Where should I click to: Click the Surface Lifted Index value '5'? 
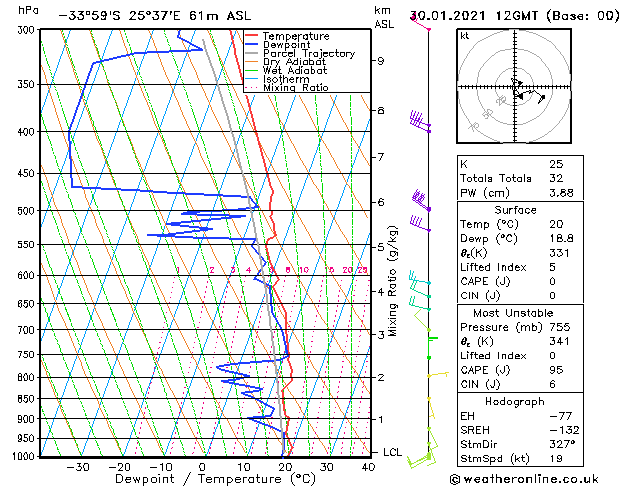(x=553, y=267)
